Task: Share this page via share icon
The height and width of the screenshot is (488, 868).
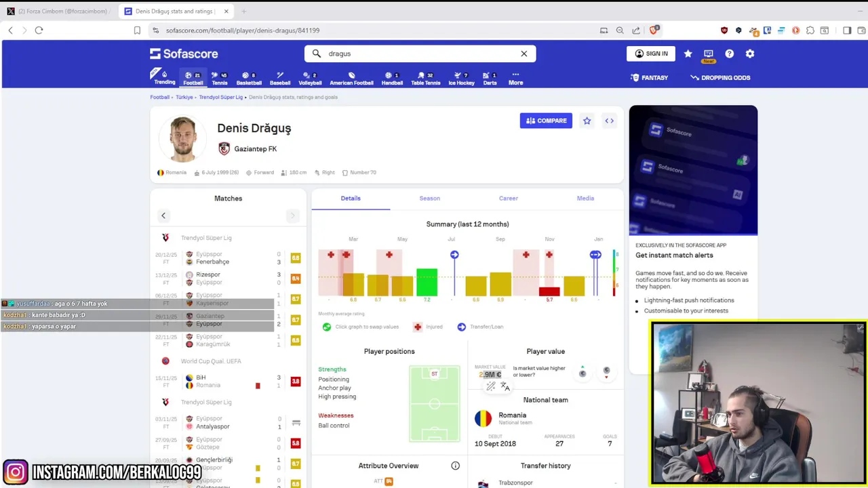Action: [x=636, y=30]
